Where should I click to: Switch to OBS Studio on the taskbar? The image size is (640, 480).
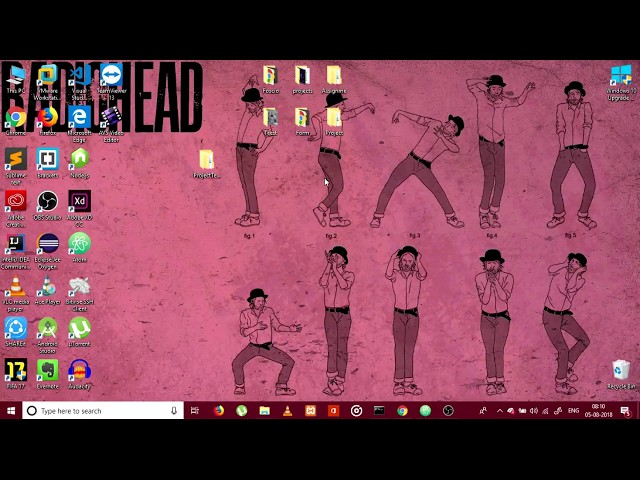448,411
